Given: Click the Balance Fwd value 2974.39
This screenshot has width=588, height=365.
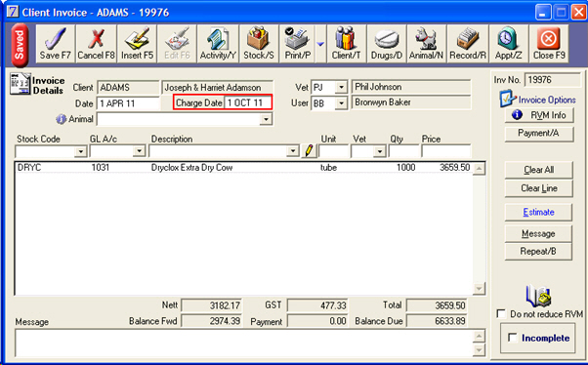Looking at the screenshot, I should click(212, 321).
